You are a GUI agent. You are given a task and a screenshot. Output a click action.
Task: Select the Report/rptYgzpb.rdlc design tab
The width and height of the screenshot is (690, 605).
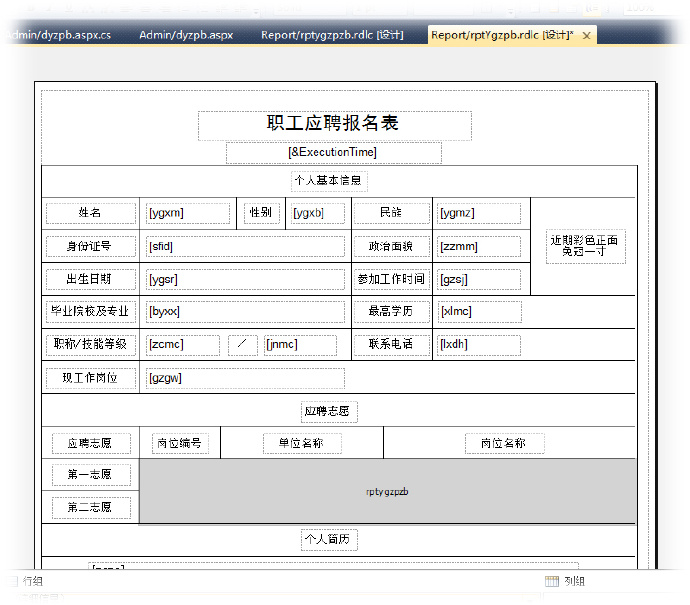[x=502, y=35]
